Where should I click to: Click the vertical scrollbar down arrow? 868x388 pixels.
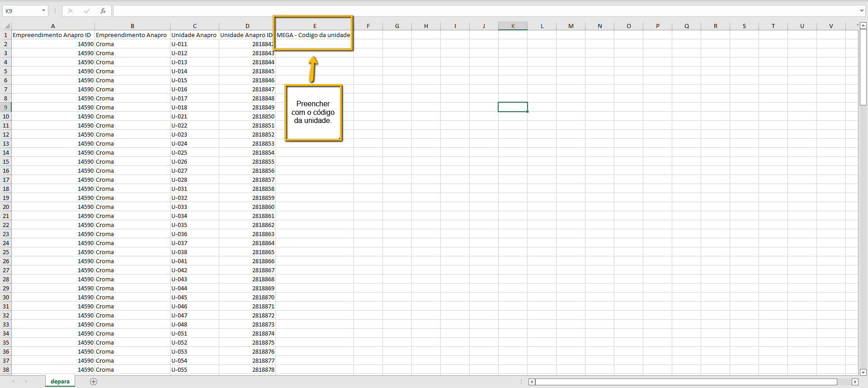(x=863, y=372)
